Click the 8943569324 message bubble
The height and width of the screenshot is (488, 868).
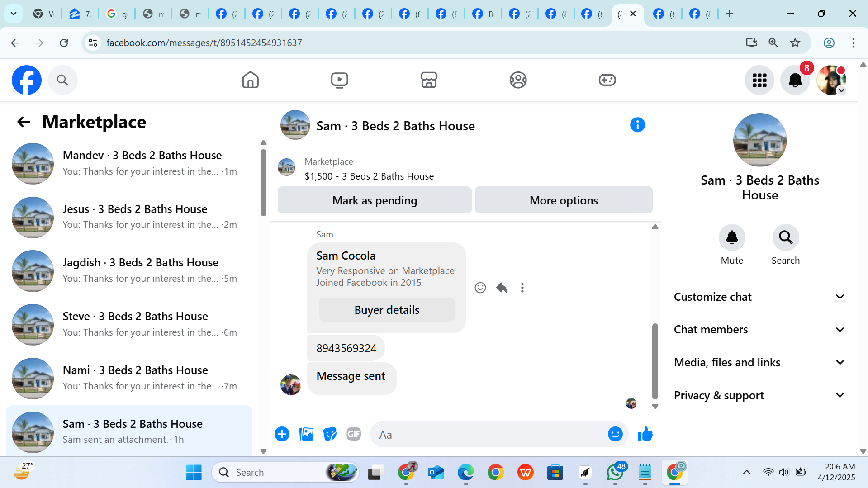pyautogui.click(x=346, y=348)
